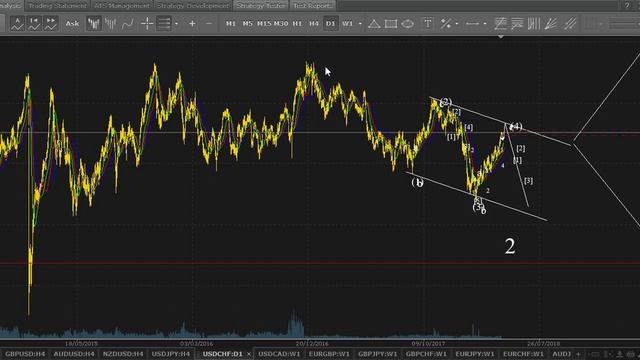Select the Fibonacci time zones tool

[534, 24]
